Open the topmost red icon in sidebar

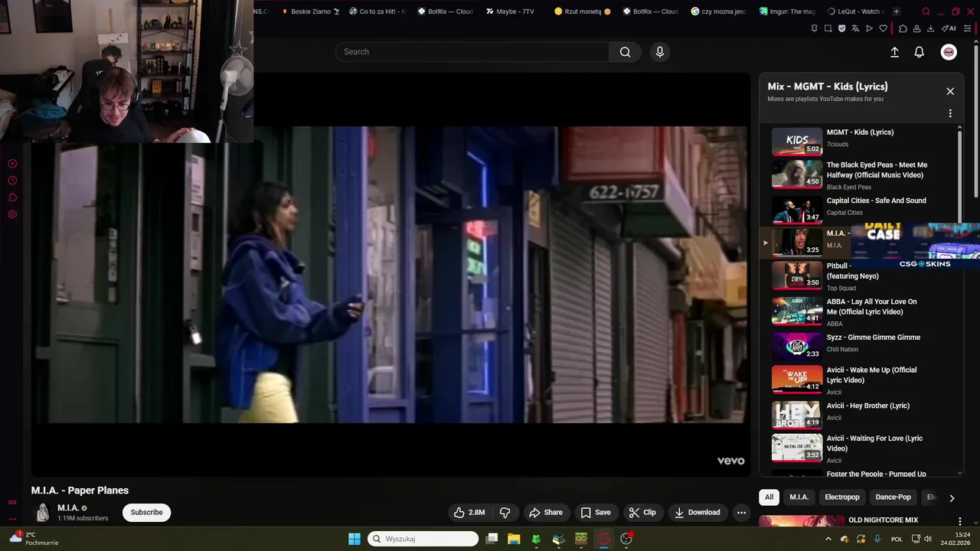tap(12, 164)
